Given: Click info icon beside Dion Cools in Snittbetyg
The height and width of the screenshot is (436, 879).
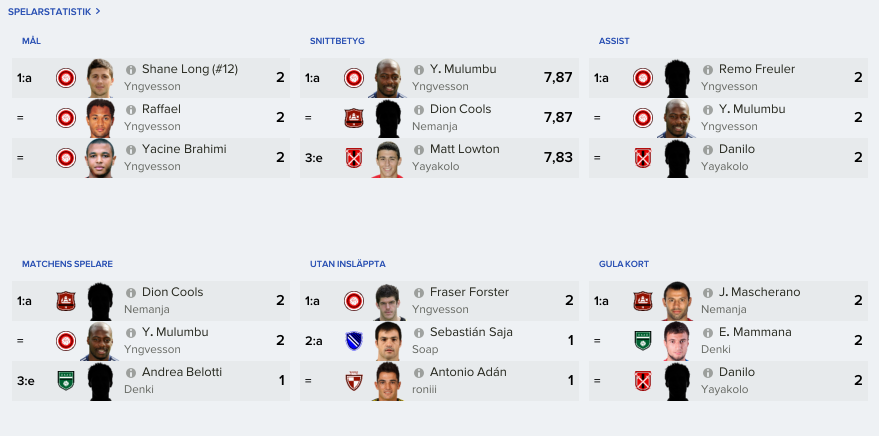Looking at the screenshot, I should [x=419, y=110].
